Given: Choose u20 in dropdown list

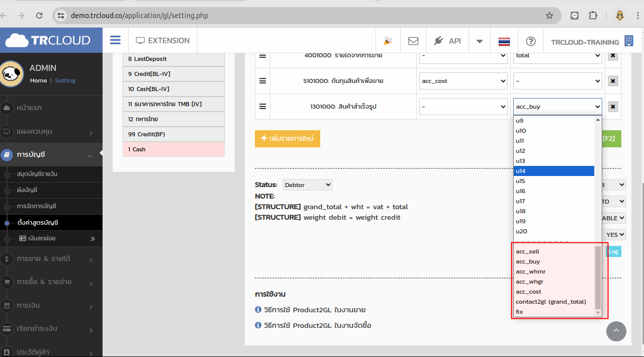Looking at the screenshot, I should pos(554,231).
